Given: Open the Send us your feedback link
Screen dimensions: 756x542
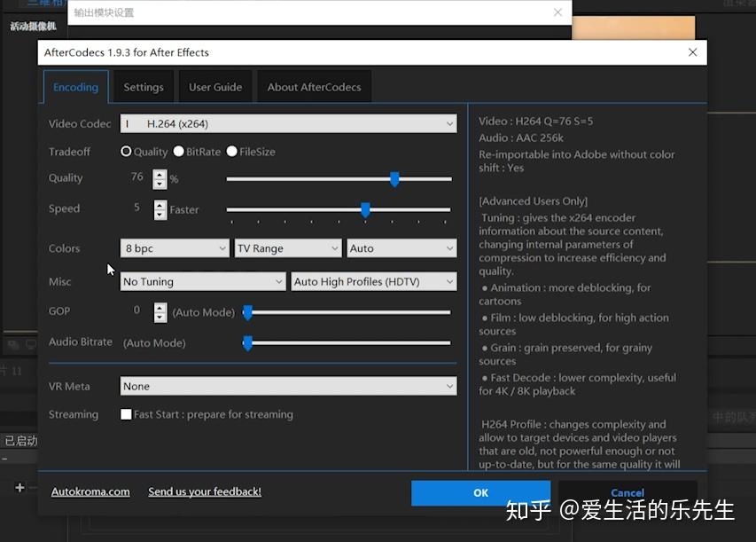Looking at the screenshot, I should click(205, 491).
